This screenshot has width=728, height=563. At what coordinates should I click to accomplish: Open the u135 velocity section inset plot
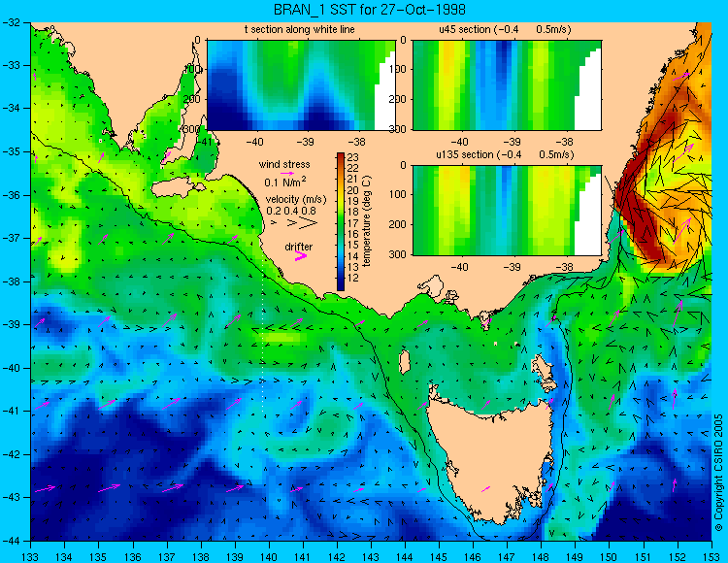point(507,211)
